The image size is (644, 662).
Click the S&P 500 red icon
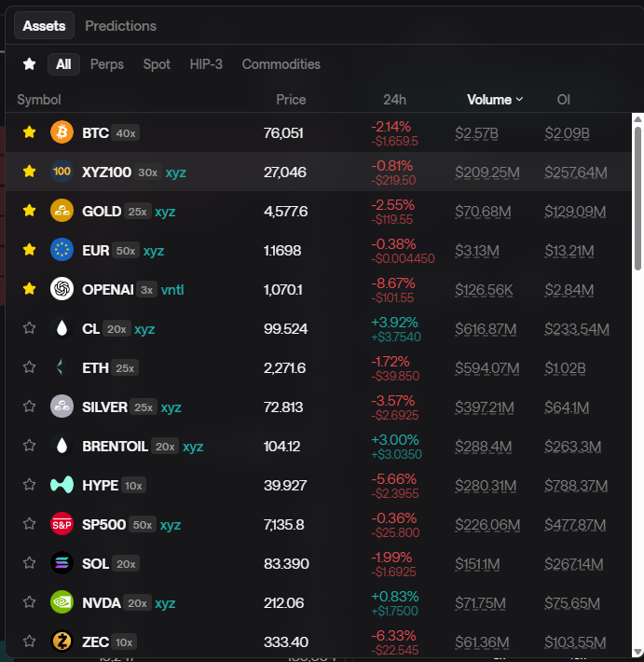62,524
